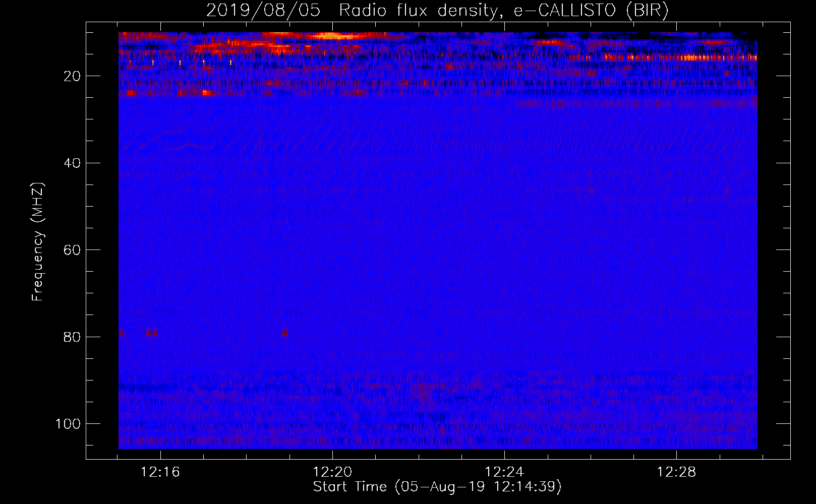This screenshot has width=816, height=504.
Task: Select the "Frequency (MHZ)" axis label
Action: tap(38, 242)
